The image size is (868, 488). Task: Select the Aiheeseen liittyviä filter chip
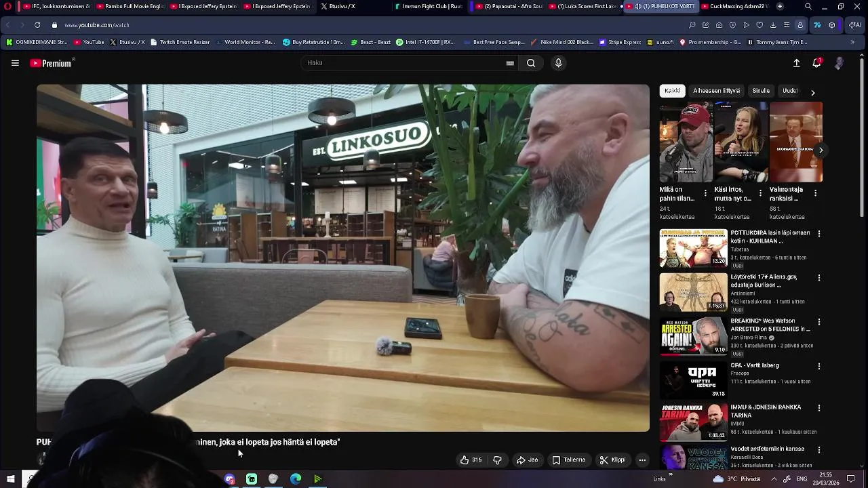pos(716,91)
